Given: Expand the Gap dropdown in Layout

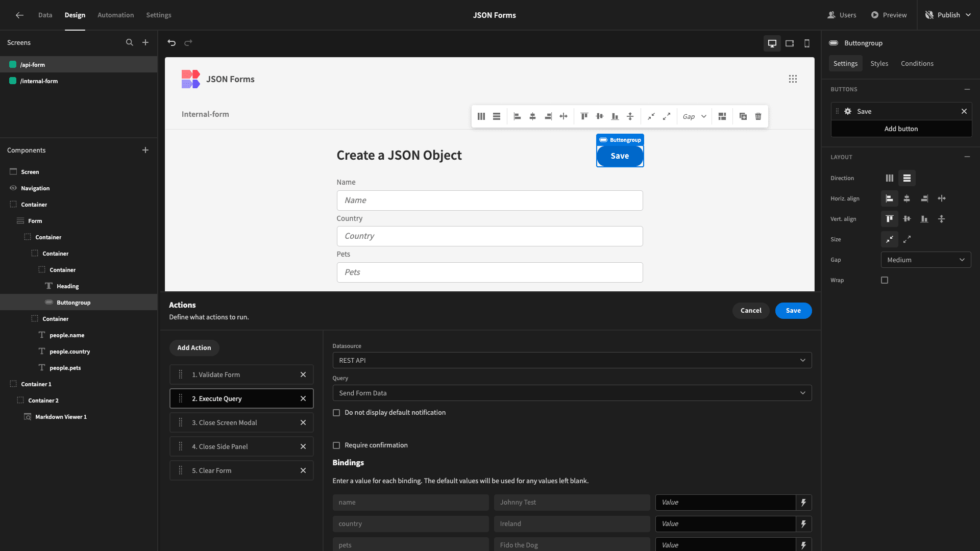Looking at the screenshot, I should point(926,260).
